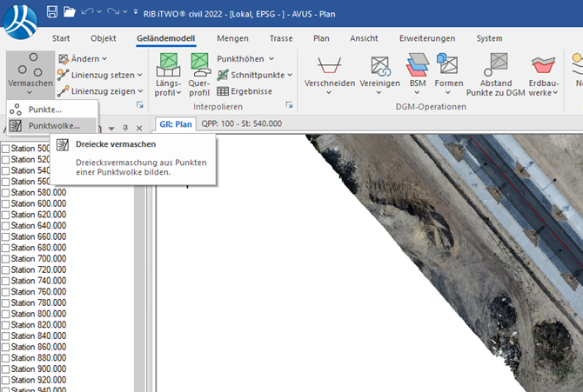Select the Verschneiden DGM operation
Screen dimensions: 583x392
328,74
